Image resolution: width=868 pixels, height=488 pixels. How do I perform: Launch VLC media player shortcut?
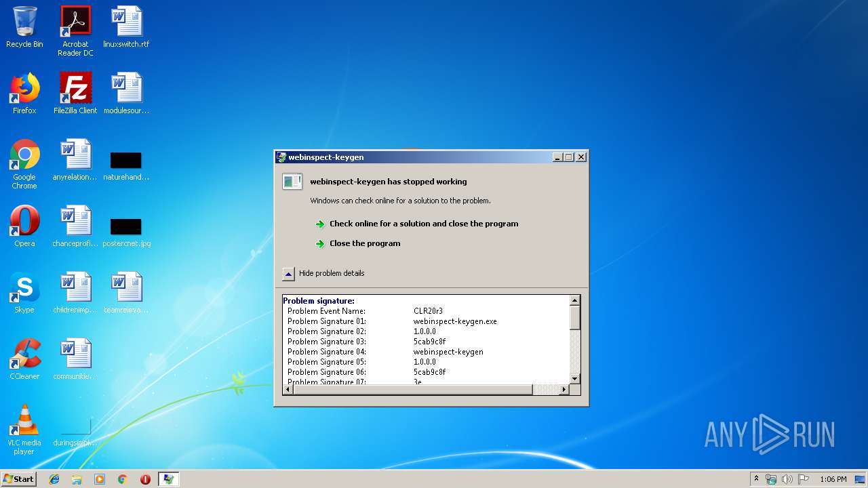coord(24,430)
